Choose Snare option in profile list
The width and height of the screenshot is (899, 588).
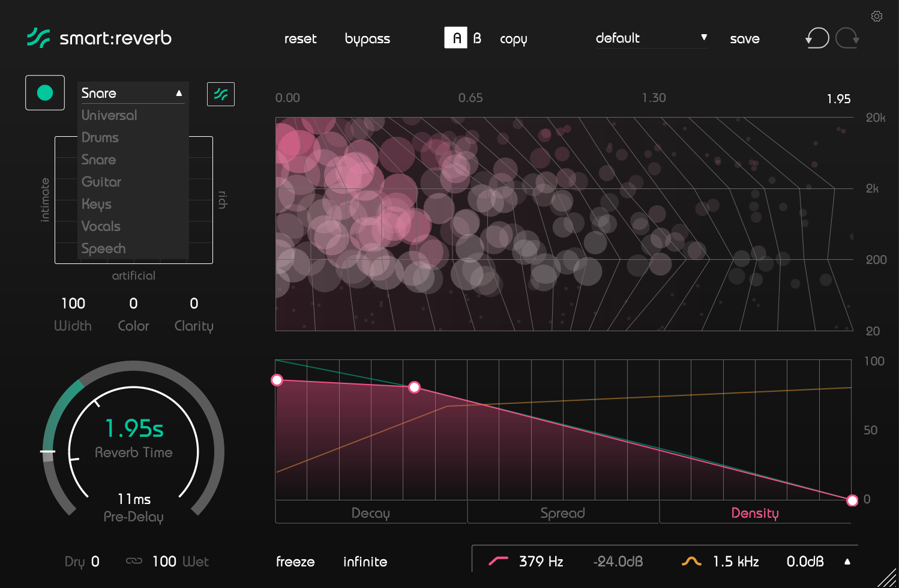[x=99, y=160]
